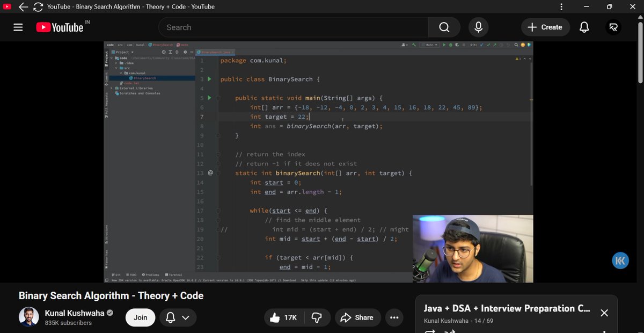The width and height of the screenshot is (644, 333).
Task: Click the KK channel watermark on the video
Action: coord(620,261)
